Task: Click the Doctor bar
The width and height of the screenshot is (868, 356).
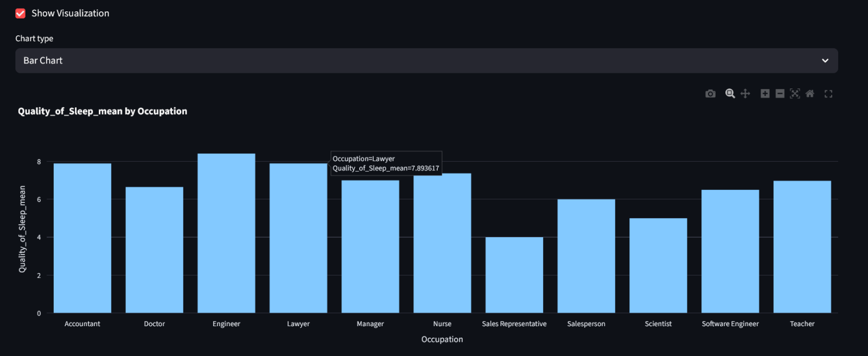Action: 155,250
